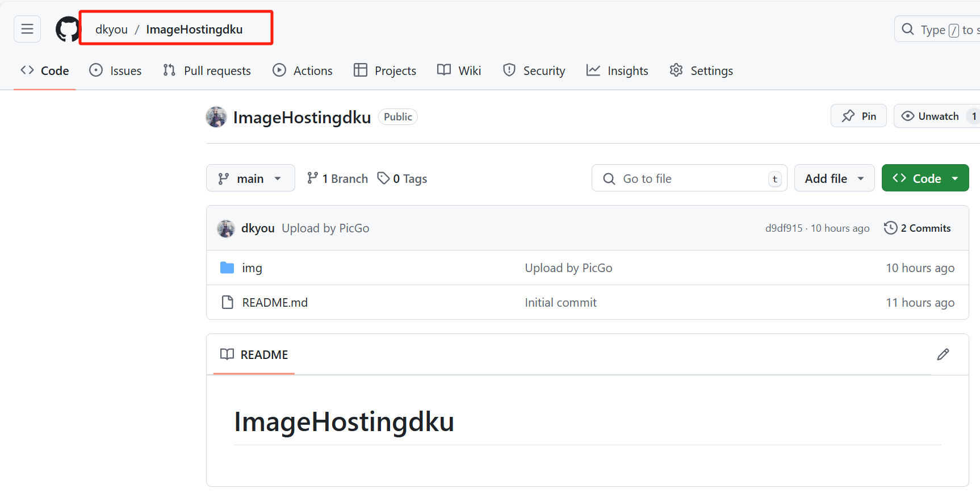Click the img folder icon
The image size is (980, 493).
click(227, 268)
